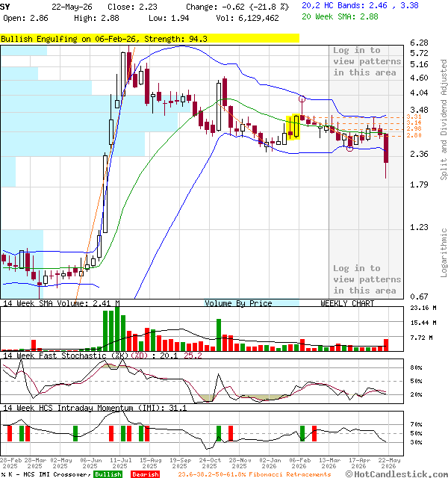Click the latest large red weekly candle

point(386,148)
